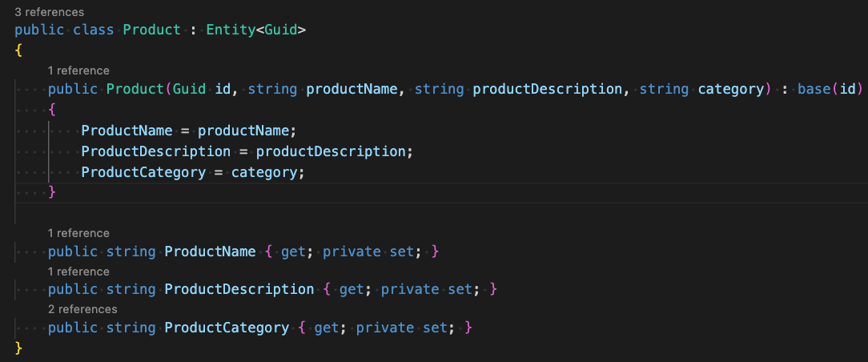Click the Product name in the class declaration
The image size is (868, 362).
pos(152,30)
